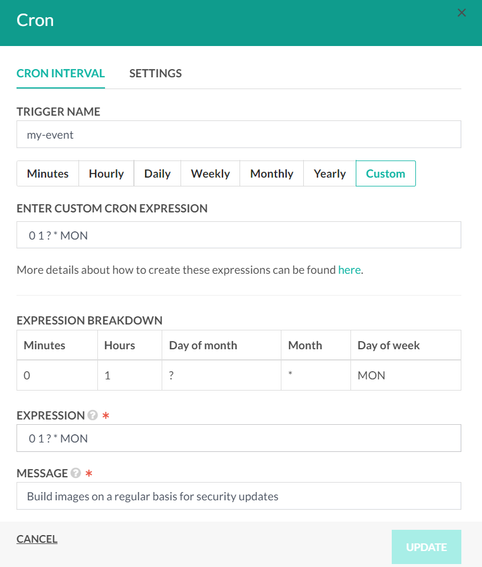This screenshot has height=567, width=482.
Task: Click the help icon next to MESSAGE
Action: point(76,473)
